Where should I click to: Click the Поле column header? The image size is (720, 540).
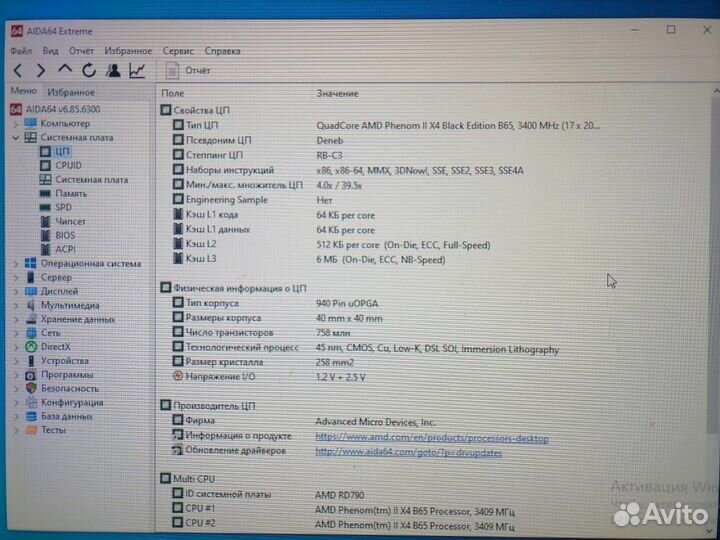point(173,93)
